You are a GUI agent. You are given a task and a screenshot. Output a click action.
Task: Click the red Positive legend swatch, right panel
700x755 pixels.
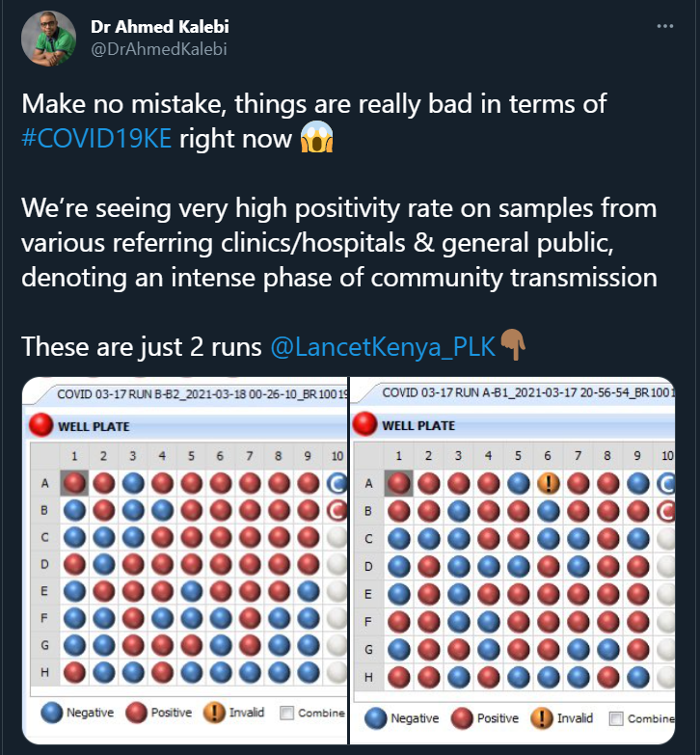tap(459, 718)
